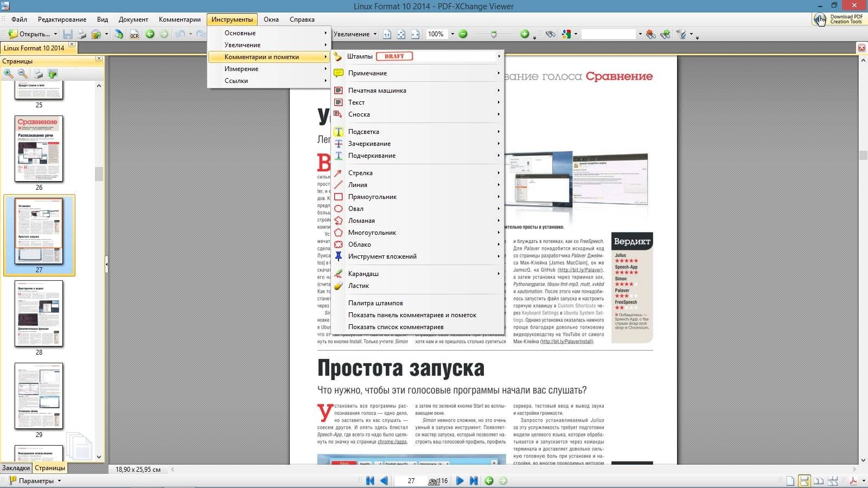Close the Pages panel
The height and width of the screenshot is (488, 868).
tap(99, 59)
